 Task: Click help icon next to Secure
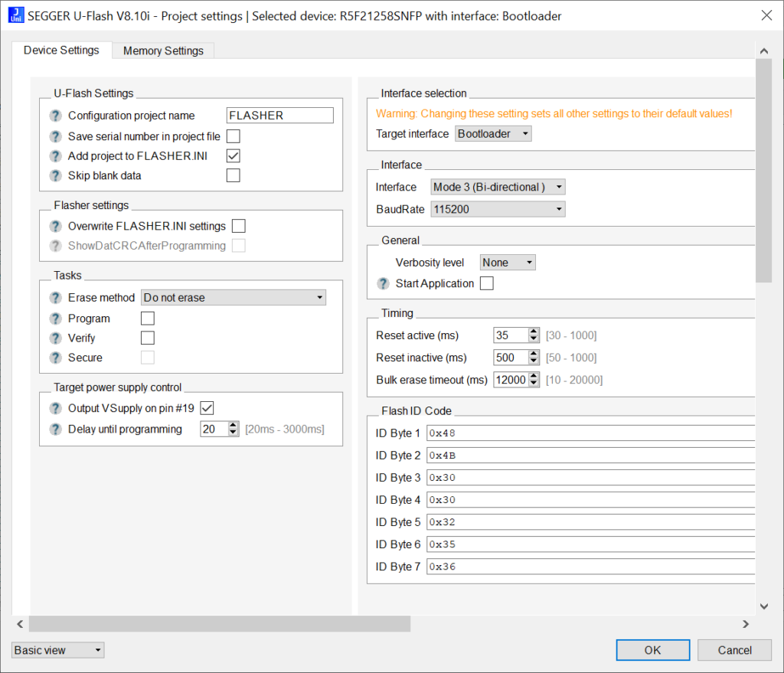[x=55, y=358]
